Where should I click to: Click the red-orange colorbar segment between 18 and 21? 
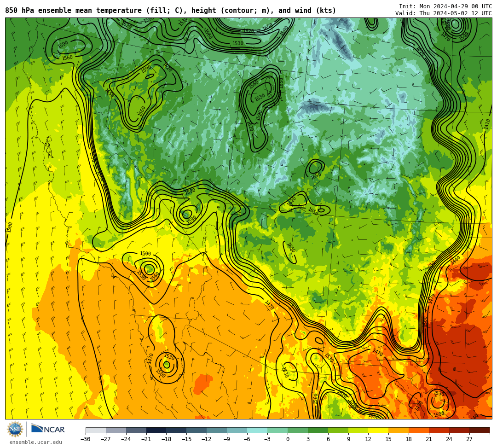419,430
